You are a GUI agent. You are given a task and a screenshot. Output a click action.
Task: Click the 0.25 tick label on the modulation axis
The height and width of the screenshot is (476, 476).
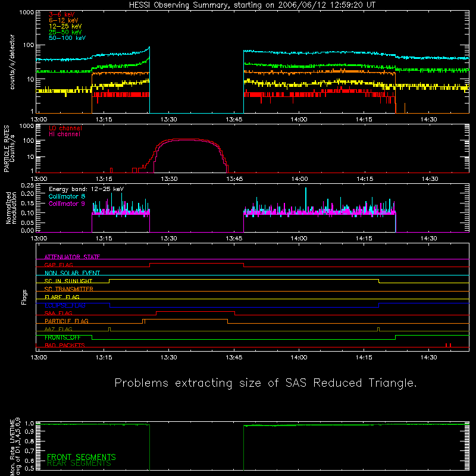coord(27,186)
